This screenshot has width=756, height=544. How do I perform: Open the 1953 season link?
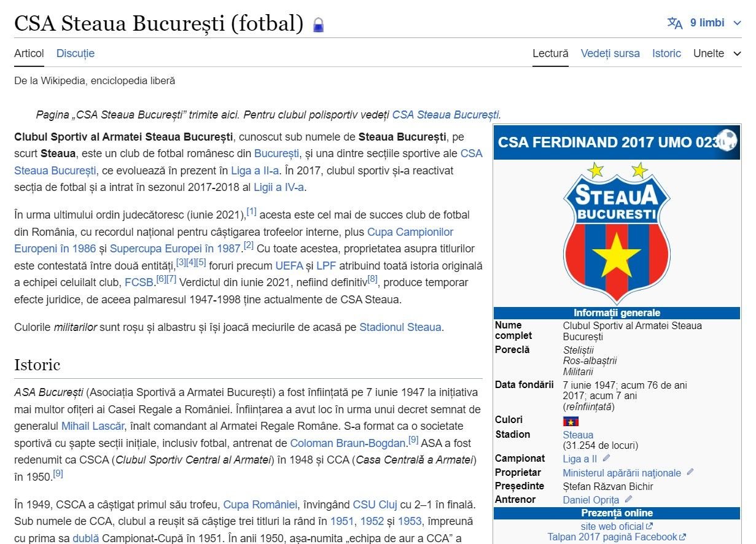(409, 521)
